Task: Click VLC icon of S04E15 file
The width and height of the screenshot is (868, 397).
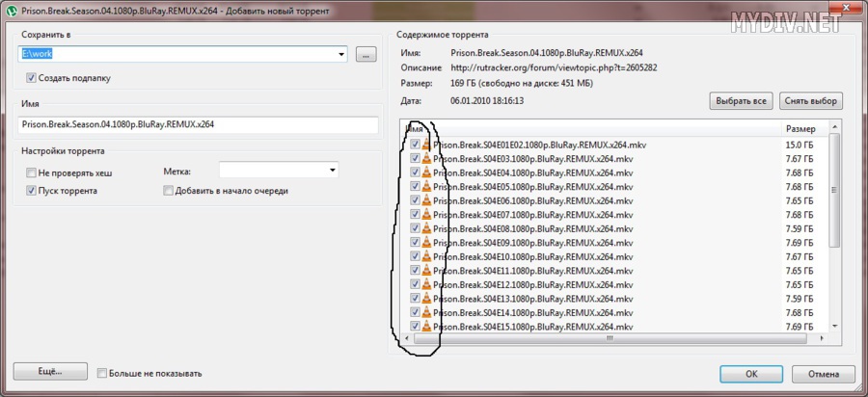Action: point(426,327)
